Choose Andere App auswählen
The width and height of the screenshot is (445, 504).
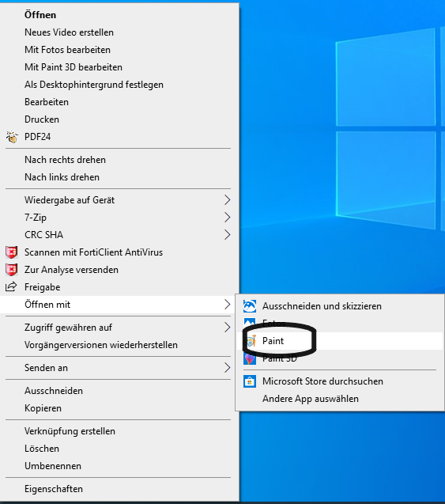(340, 399)
